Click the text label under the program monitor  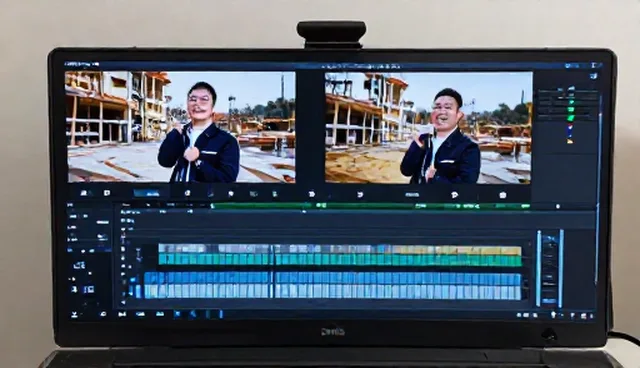click(411, 195)
